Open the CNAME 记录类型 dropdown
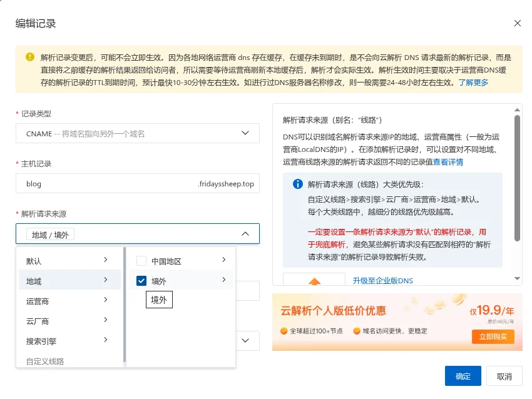The image size is (532, 399). [138, 133]
